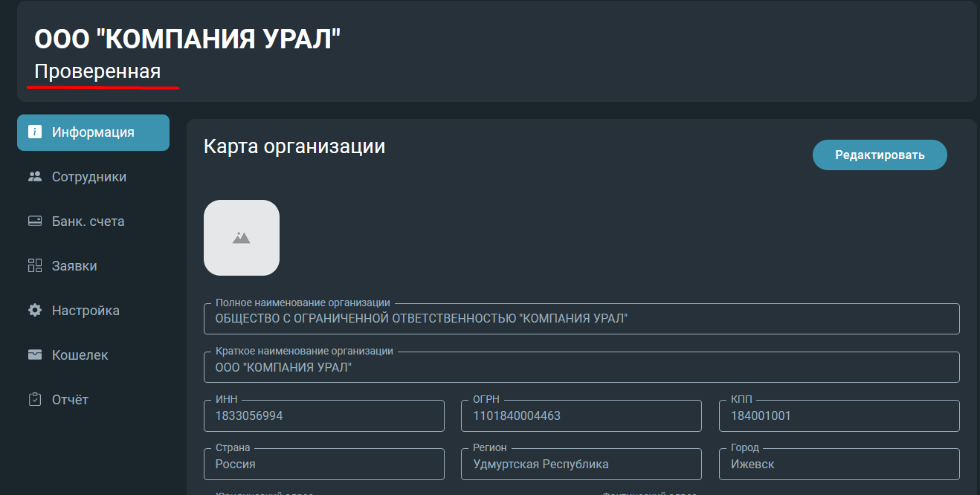Click the ИНН field with 1833056994
The image size is (980, 495).
[324, 416]
